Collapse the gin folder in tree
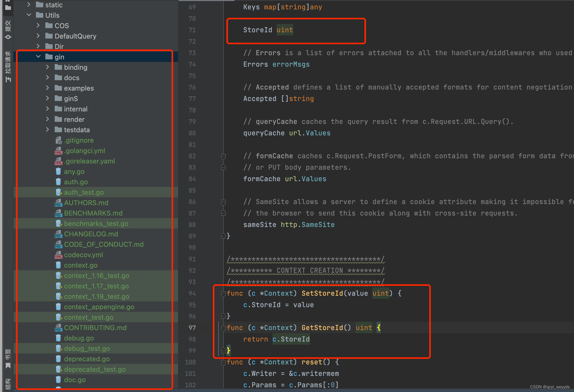This screenshot has height=392, width=574. point(38,57)
